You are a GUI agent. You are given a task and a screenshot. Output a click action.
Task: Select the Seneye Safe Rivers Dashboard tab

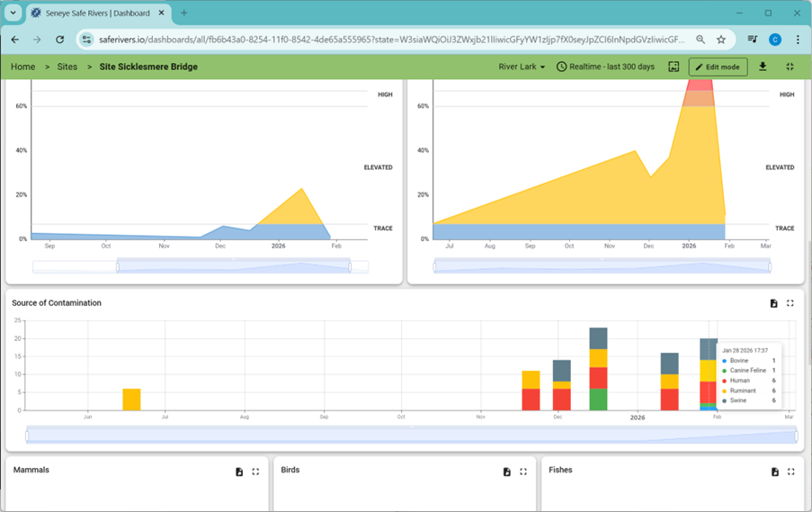pos(98,13)
